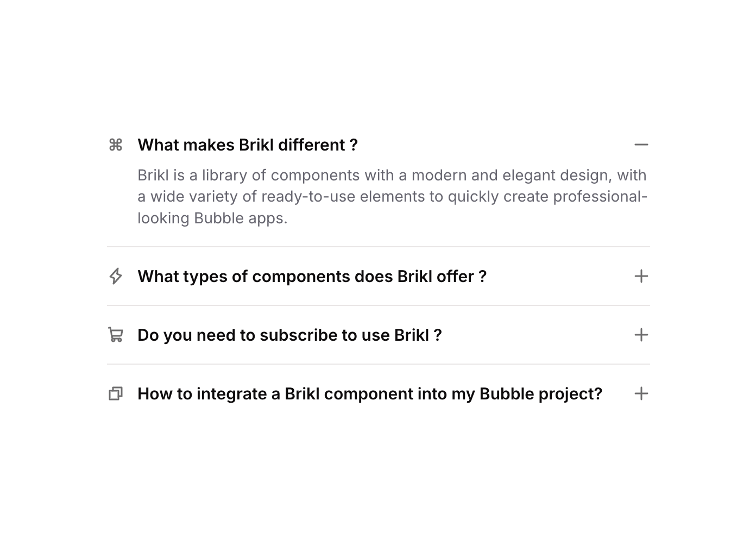The height and width of the screenshot is (538, 756).
Task: Expand the subscribe question with its plus icon
Action: click(x=641, y=335)
